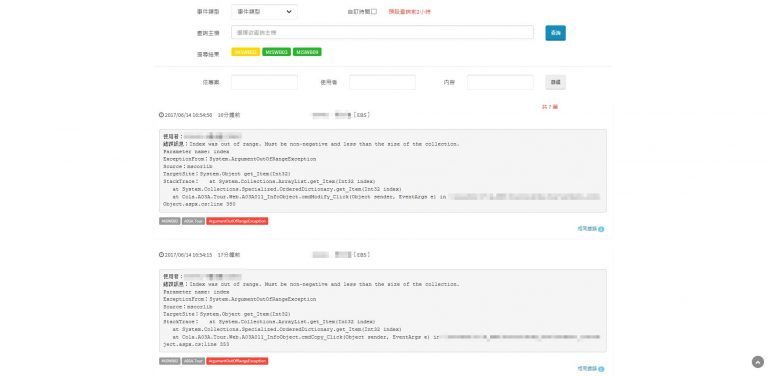
Task: Select the green MSW009 host tag
Action: coord(307,52)
